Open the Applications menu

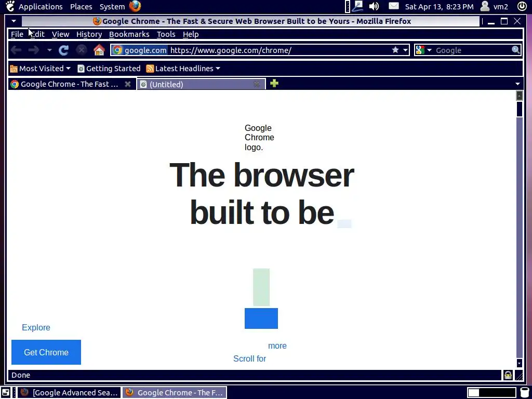tap(41, 6)
